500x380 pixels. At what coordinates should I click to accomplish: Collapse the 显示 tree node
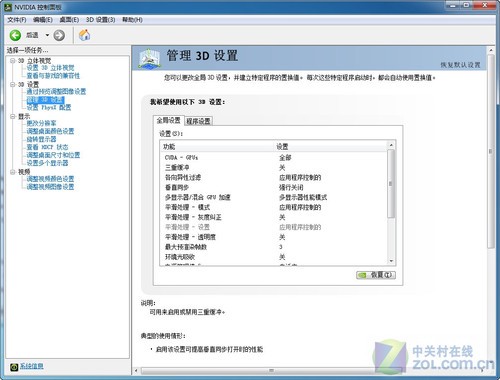pos(13,116)
